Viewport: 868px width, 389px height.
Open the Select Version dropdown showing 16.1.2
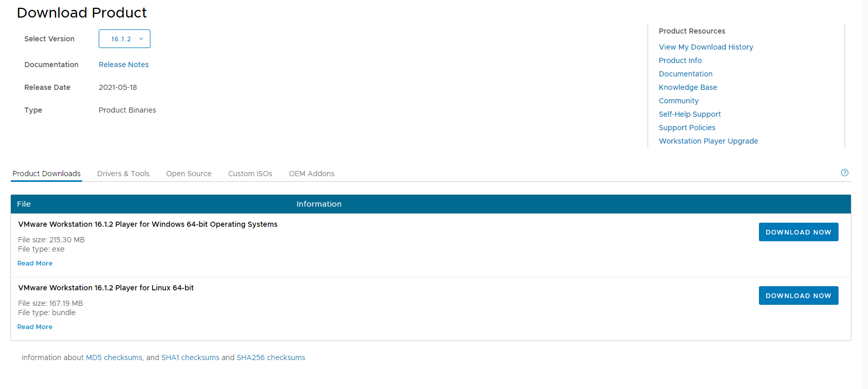point(125,39)
